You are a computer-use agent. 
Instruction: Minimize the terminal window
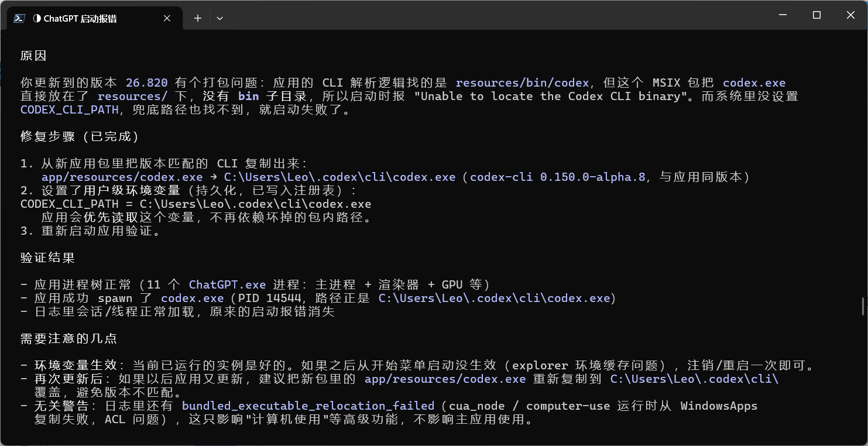(x=783, y=15)
